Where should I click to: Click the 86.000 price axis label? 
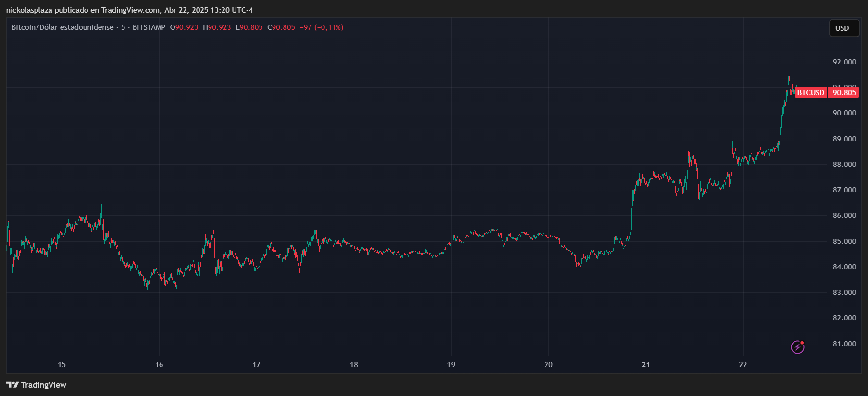[x=844, y=215]
